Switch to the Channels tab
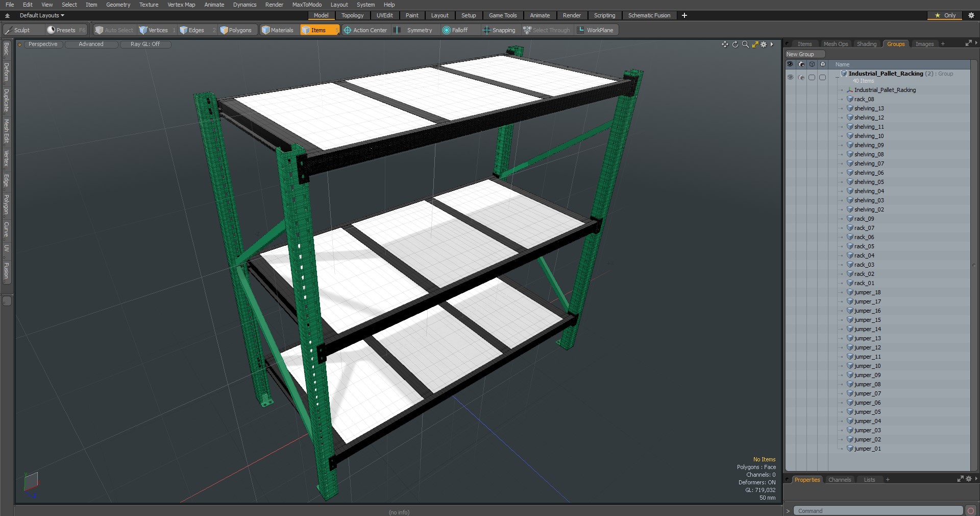The width and height of the screenshot is (980, 516). click(x=839, y=480)
